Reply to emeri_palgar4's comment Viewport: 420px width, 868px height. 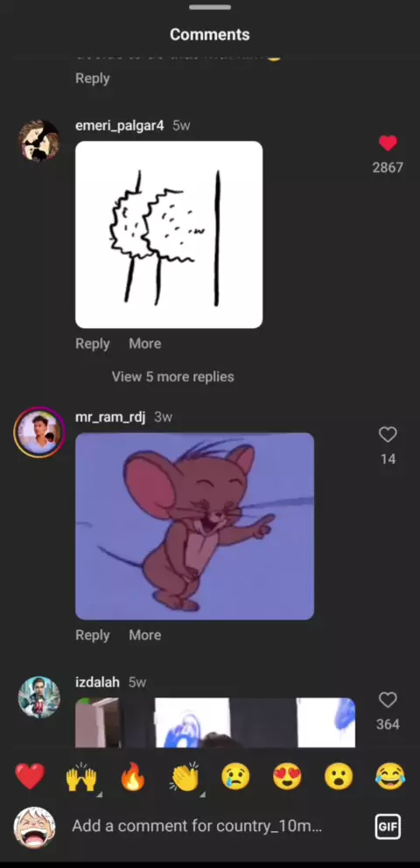93,344
